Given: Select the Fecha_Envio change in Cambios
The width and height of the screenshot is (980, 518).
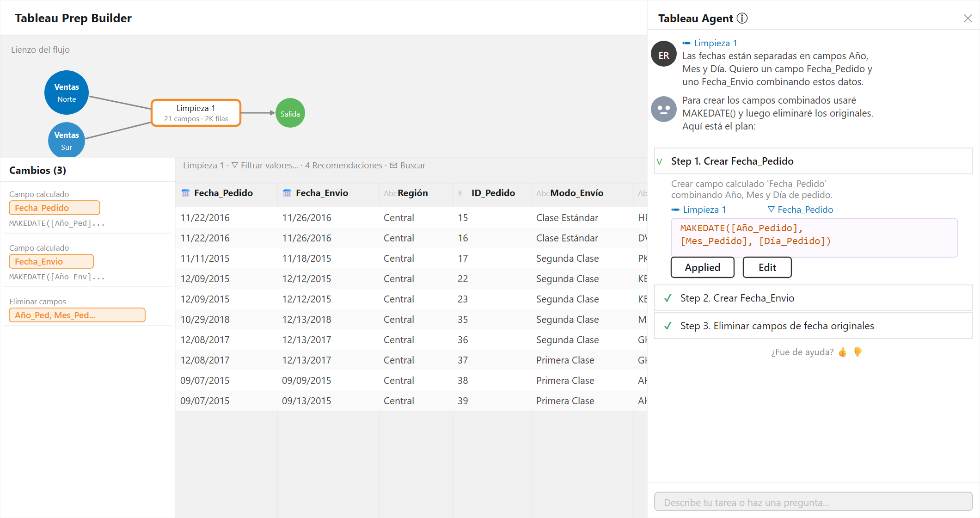Looking at the screenshot, I should point(51,261).
